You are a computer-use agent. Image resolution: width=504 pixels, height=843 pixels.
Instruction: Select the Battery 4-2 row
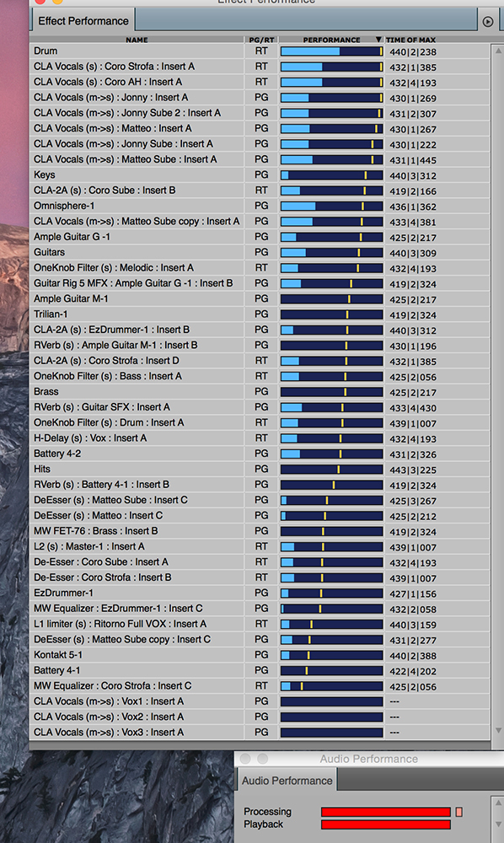coord(57,454)
